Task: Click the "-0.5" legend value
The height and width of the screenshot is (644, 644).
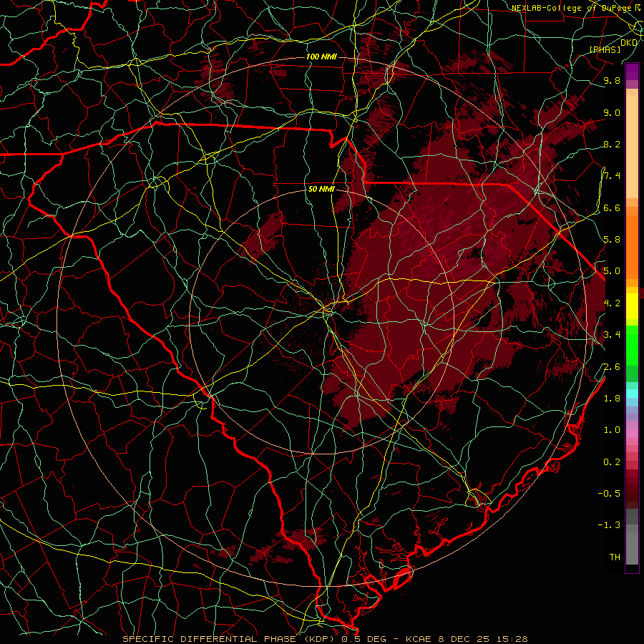Action: pos(609,493)
